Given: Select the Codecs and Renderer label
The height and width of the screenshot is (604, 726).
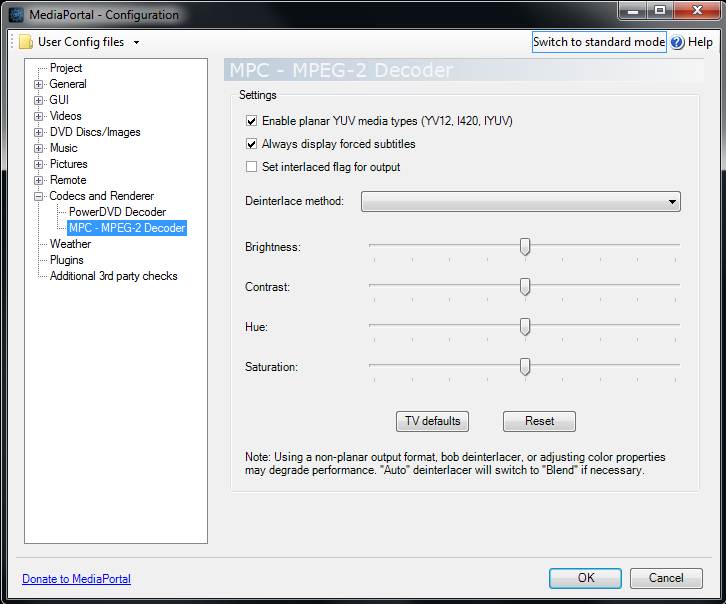Looking at the screenshot, I should coord(101,196).
